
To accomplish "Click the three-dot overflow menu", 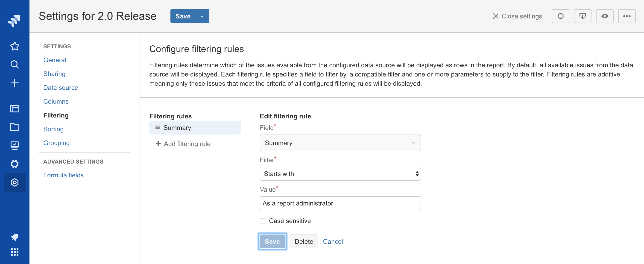I will pyautogui.click(x=627, y=16).
